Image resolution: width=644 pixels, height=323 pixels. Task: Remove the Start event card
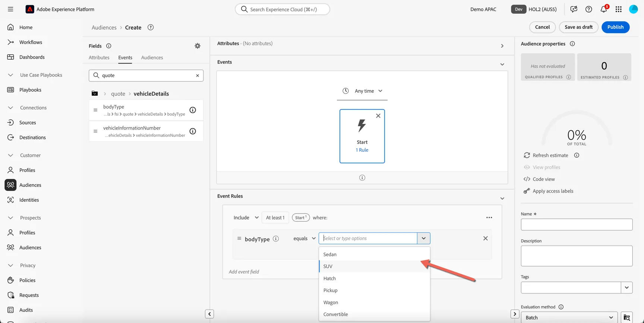[x=378, y=116]
